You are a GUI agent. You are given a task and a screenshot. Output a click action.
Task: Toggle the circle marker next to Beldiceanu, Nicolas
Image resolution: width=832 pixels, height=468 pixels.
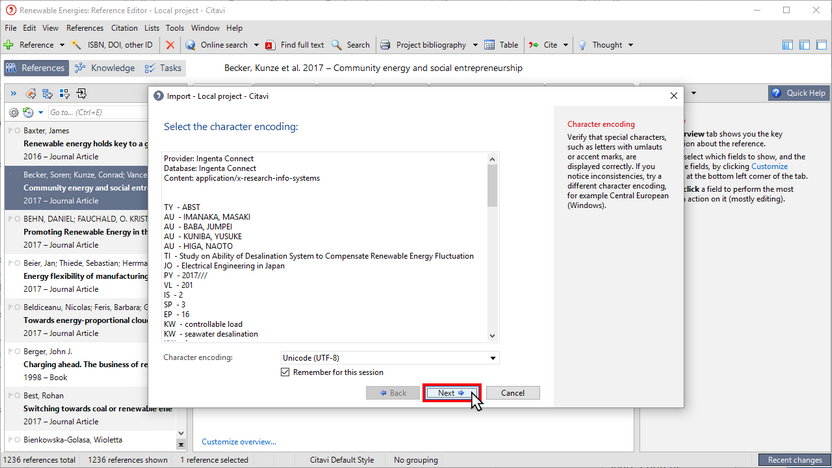coord(18,307)
